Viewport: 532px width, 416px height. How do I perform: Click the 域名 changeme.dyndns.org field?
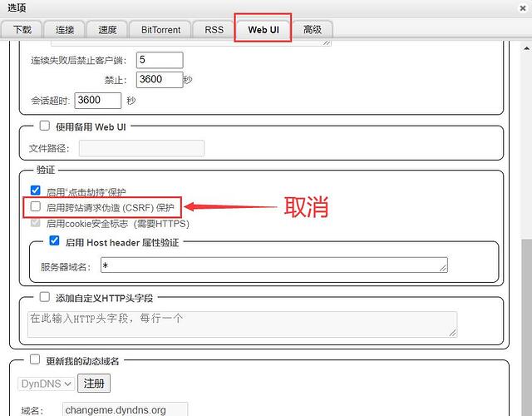coord(125,409)
